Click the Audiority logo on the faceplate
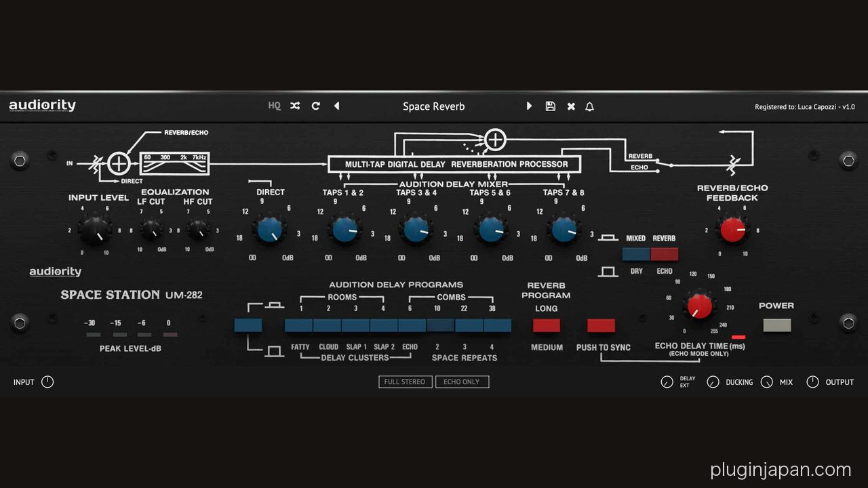The image size is (868, 488). (55, 272)
